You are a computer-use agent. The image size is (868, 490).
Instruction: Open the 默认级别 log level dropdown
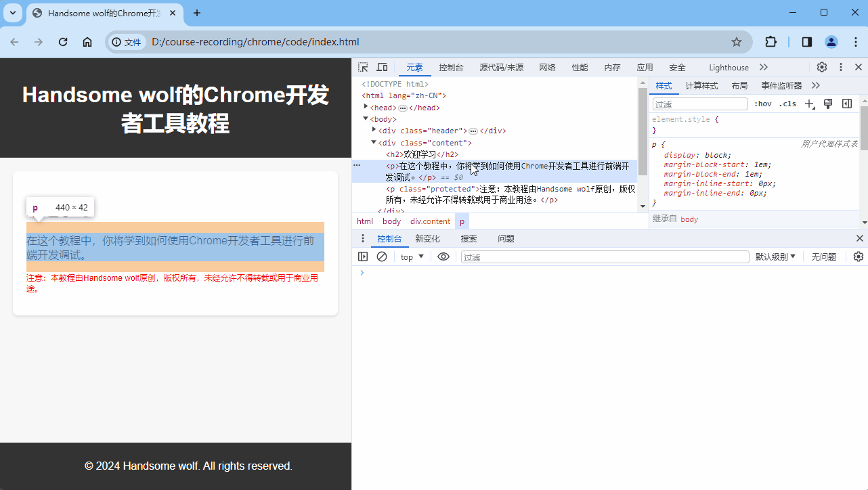(775, 257)
